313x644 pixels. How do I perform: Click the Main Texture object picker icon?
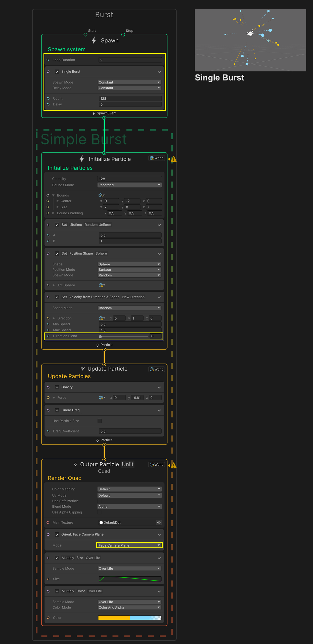159,522
